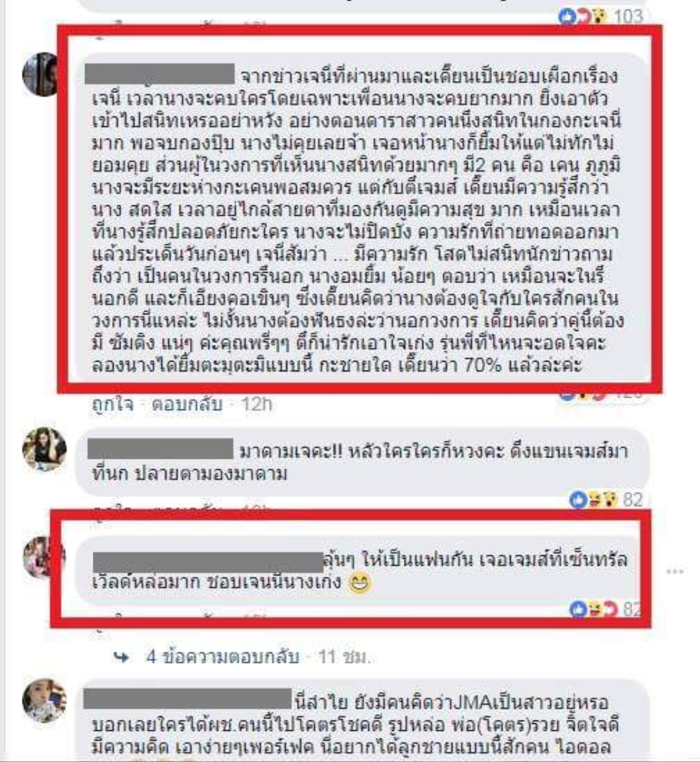The image size is (700, 762).
Task: Open the first commenter's profile picture
Action: [x=41, y=74]
